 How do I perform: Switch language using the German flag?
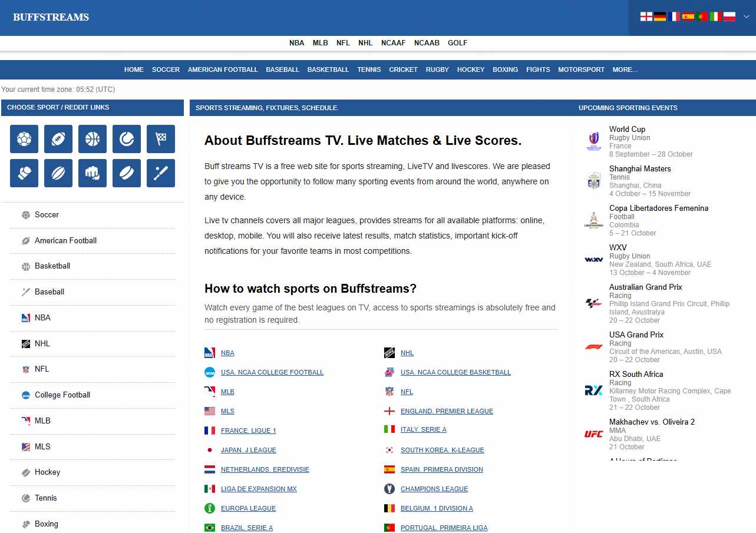(660, 16)
